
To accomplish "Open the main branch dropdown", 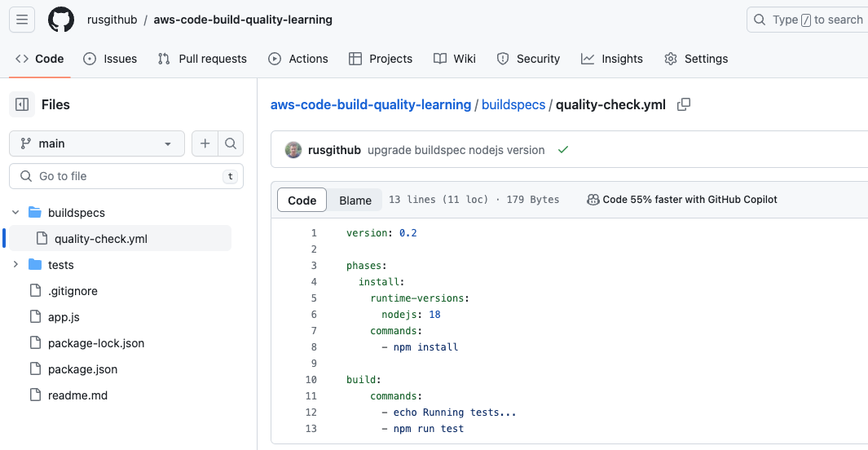I will [97, 144].
